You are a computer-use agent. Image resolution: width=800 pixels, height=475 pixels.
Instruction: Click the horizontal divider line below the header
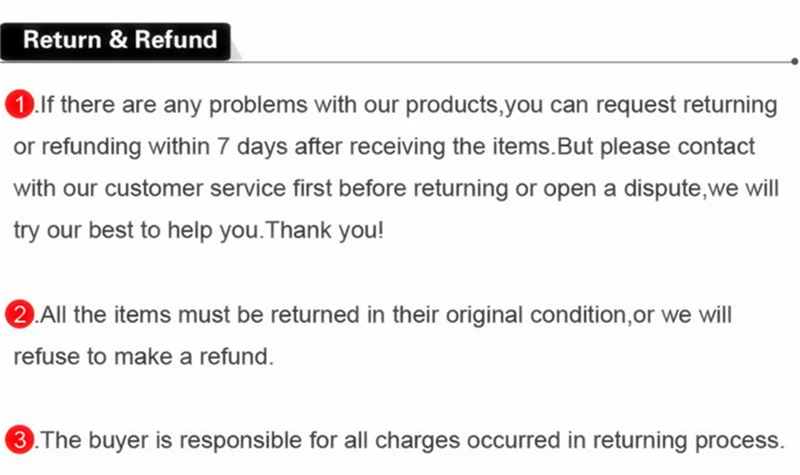coord(510,62)
